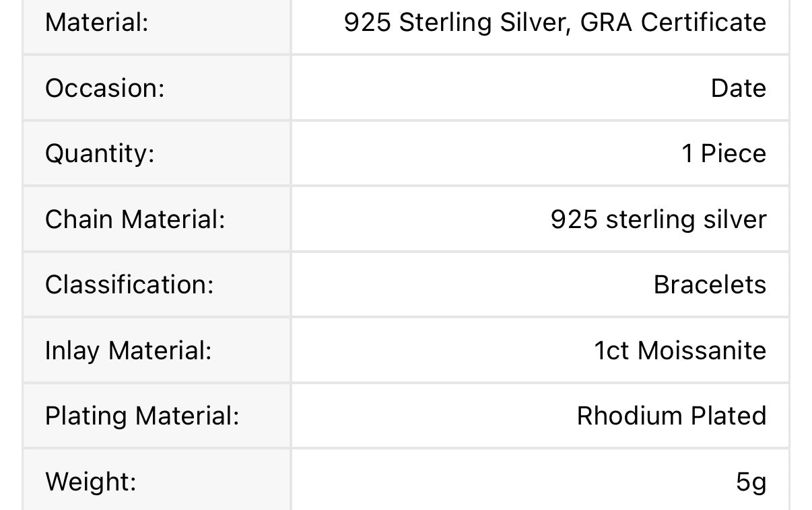Viewport: 812px width, 510px height.
Task: Select the Rhodium Plated value
Action: [671, 416]
